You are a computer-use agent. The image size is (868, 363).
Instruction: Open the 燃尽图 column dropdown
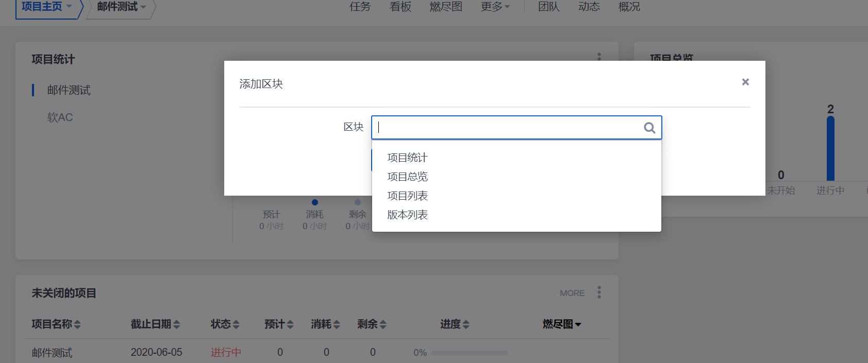[x=562, y=324]
